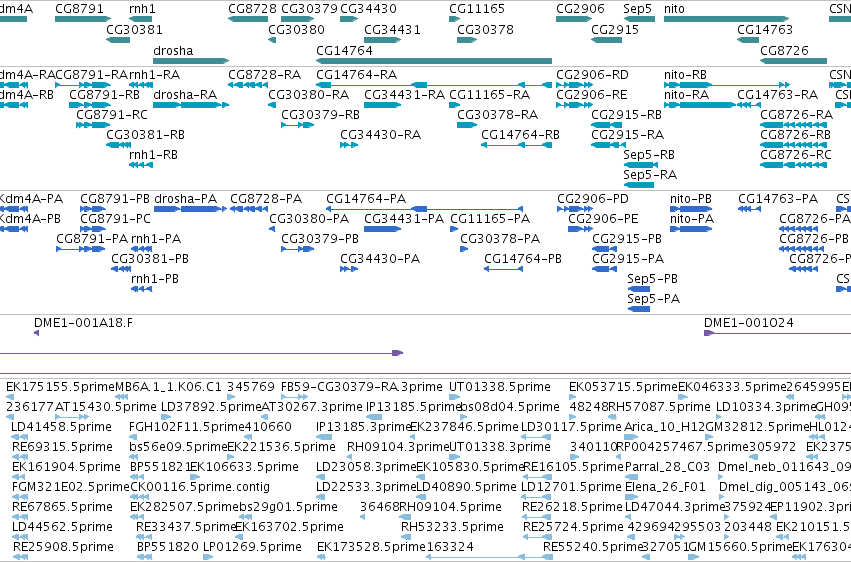Click the rnh1 gene label
The height and width of the screenshot is (562, 851).
pyautogui.click(x=142, y=9)
